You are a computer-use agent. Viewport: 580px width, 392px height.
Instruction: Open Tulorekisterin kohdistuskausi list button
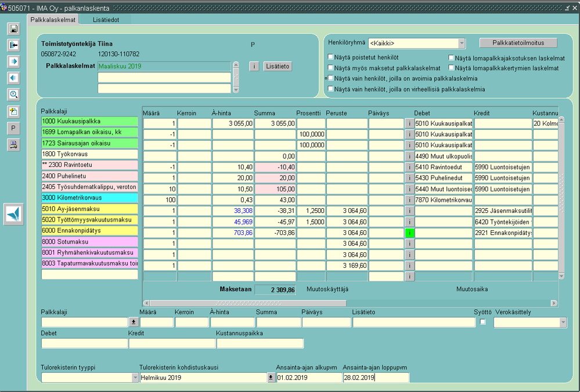(x=271, y=378)
